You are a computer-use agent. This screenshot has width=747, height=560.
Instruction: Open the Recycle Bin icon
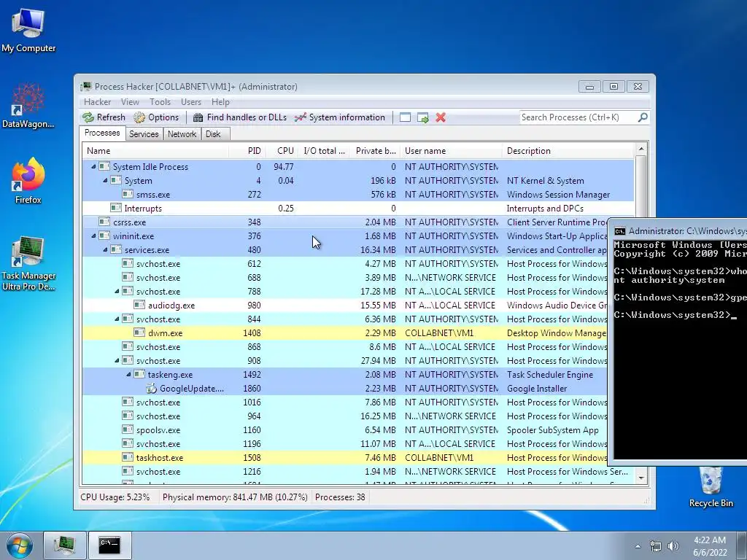(x=711, y=486)
